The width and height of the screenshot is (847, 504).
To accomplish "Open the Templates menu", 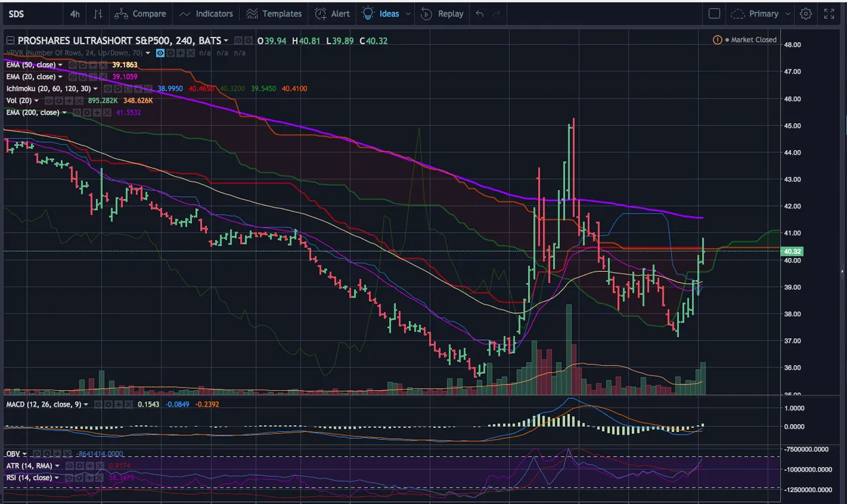I will [x=274, y=14].
